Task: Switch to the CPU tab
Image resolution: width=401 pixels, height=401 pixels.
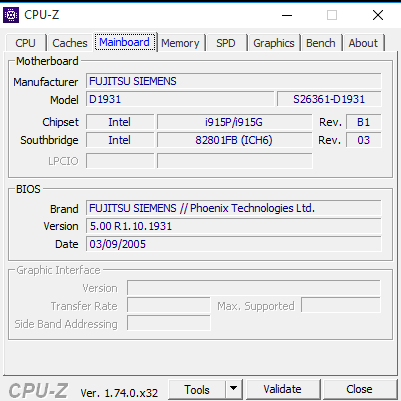Action: (x=25, y=43)
